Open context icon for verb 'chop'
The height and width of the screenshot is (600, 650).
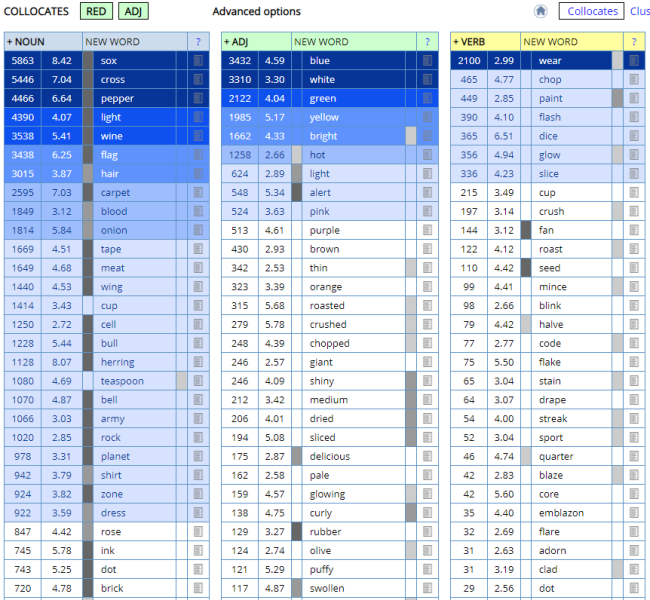(634, 79)
